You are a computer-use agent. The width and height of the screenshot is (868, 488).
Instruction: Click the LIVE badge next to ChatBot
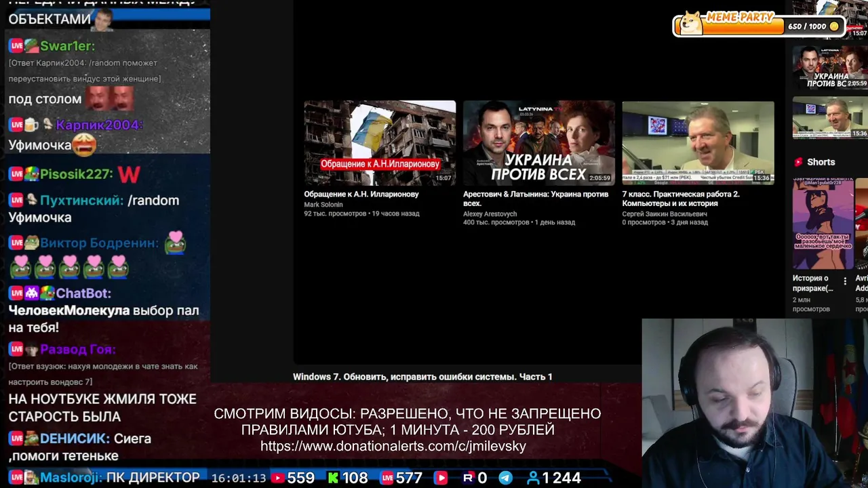coord(16,293)
